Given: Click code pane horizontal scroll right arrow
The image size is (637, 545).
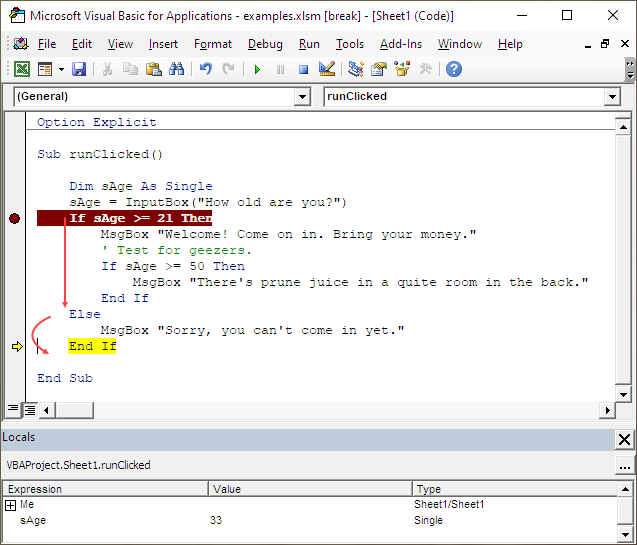Looking at the screenshot, I should click(x=607, y=410).
